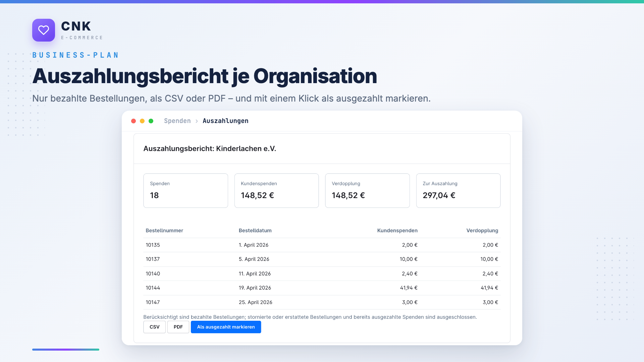Click the date 1. April 2026
The image size is (644, 362).
[x=254, y=245]
